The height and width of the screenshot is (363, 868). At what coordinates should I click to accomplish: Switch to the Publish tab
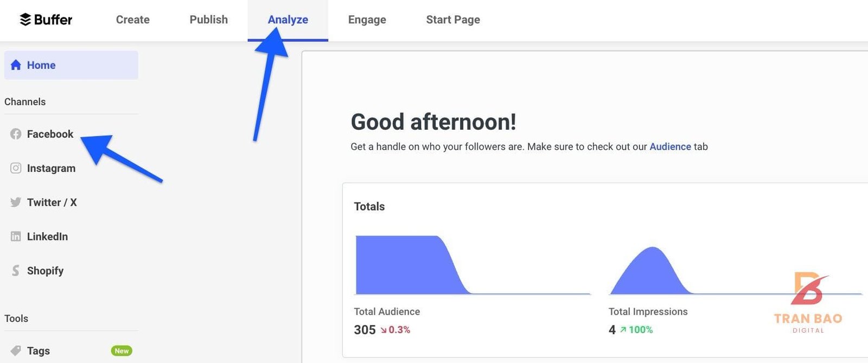click(x=208, y=20)
